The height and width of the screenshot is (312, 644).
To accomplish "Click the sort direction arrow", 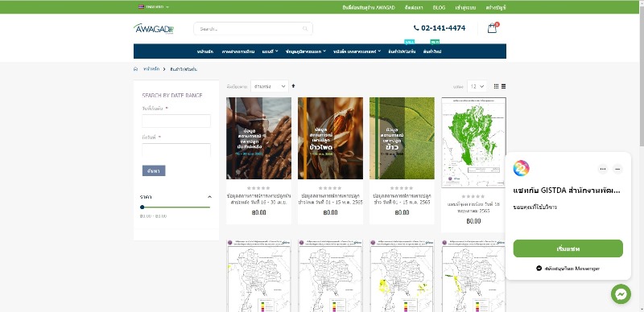I will point(293,86).
